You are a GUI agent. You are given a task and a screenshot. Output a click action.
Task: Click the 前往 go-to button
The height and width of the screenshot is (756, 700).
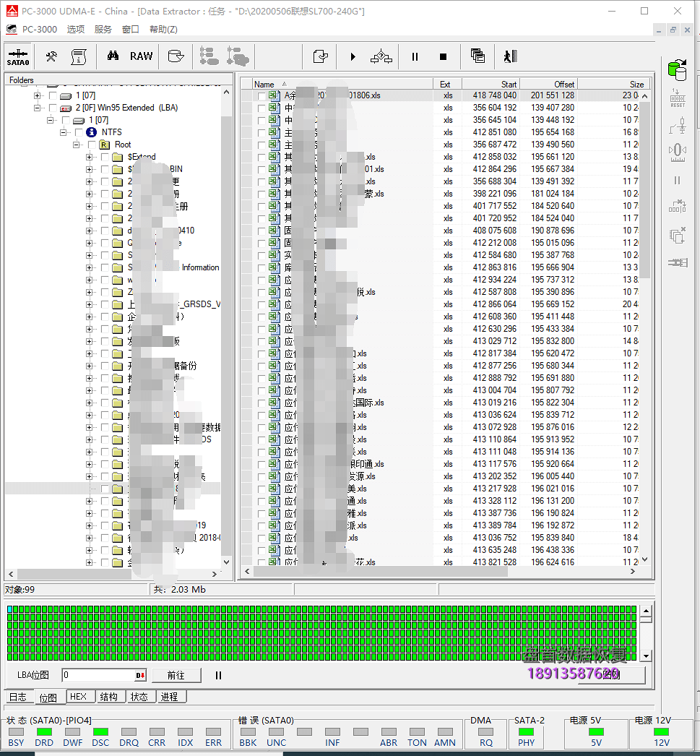tap(176, 676)
